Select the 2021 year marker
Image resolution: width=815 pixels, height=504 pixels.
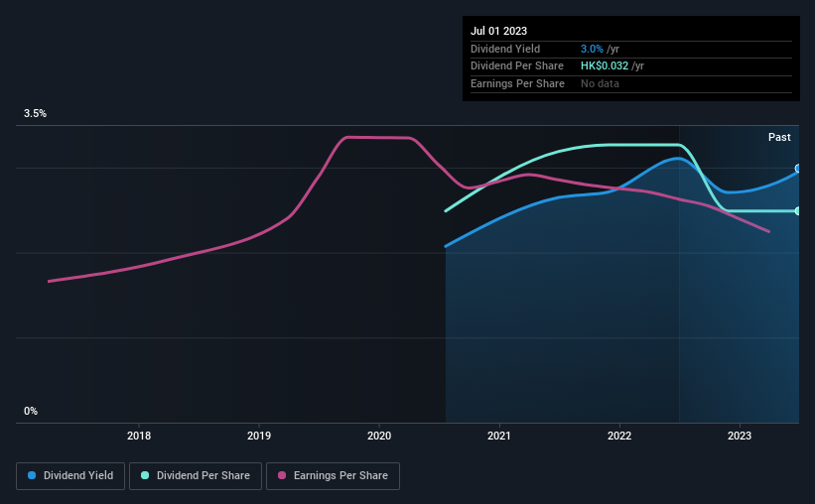click(499, 436)
